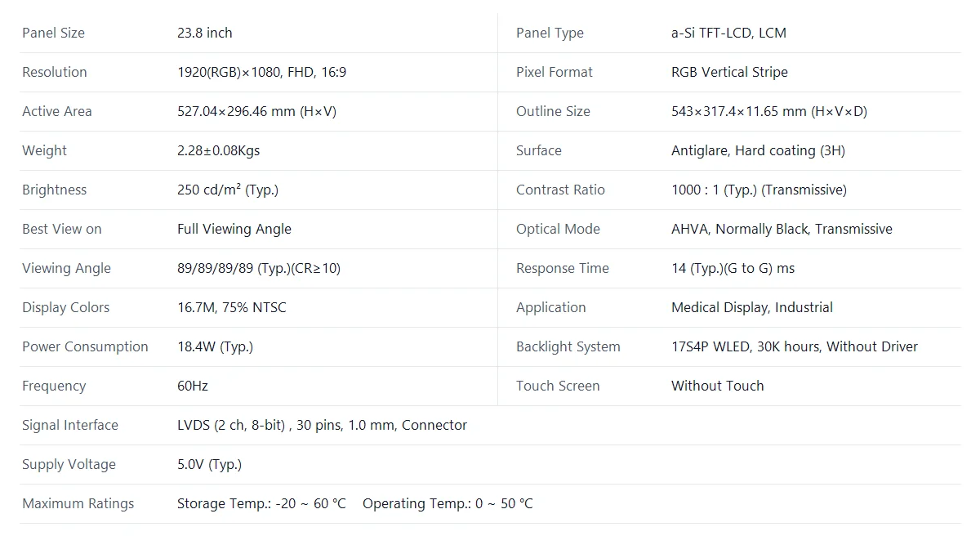This screenshot has width=980, height=536.
Task: Click the 'Supply Voltage' label
Action: pos(69,464)
